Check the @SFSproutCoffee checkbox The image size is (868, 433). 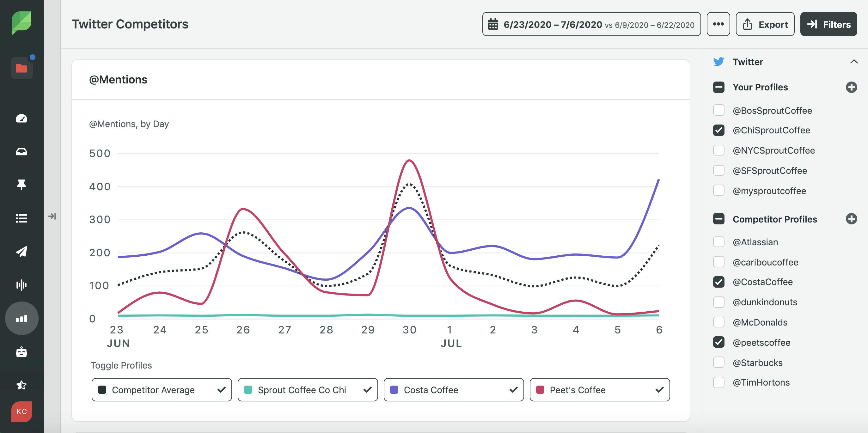pos(718,170)
